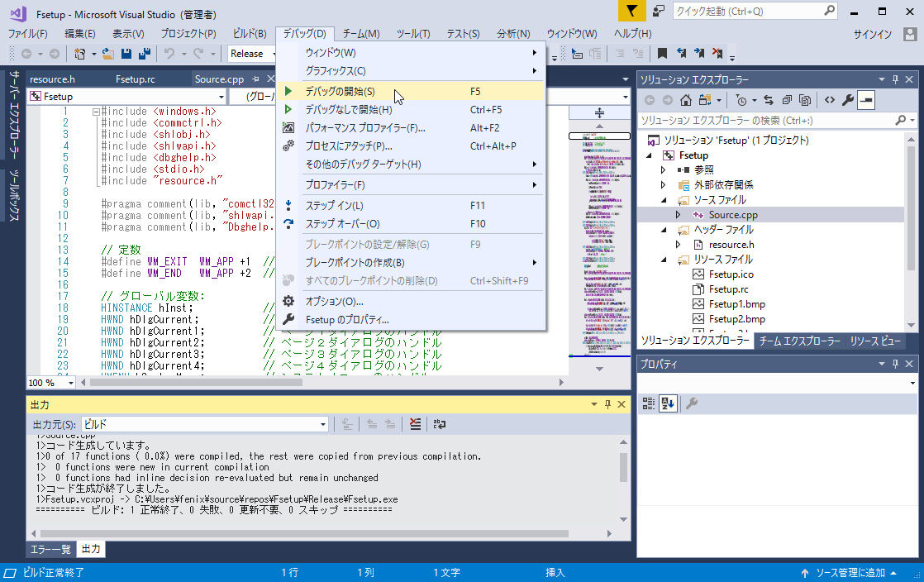Click the Home icon in Solution Explorer
The image size is (924, 582).
686,100
